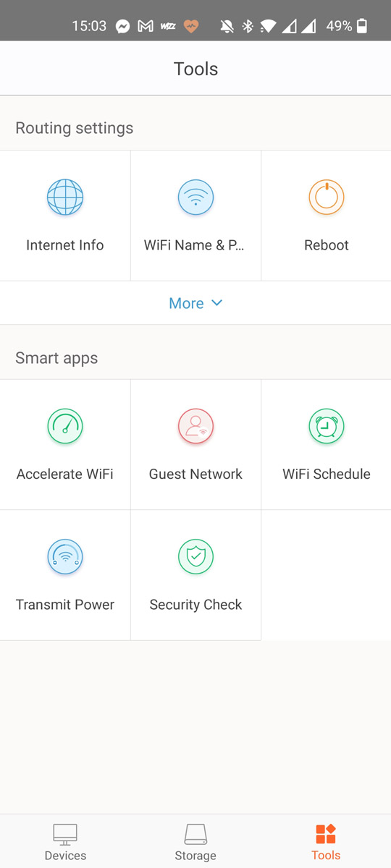Switch to the Storage tab

(195, 842)
